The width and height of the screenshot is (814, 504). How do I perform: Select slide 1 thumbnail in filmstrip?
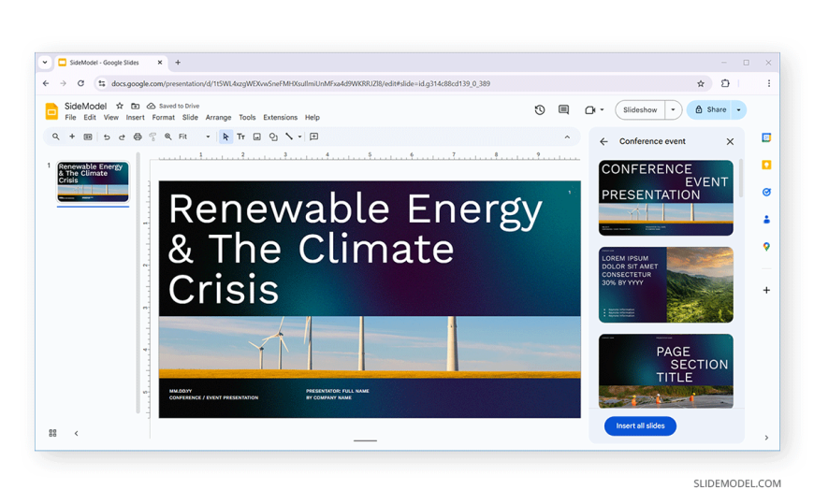93,181
